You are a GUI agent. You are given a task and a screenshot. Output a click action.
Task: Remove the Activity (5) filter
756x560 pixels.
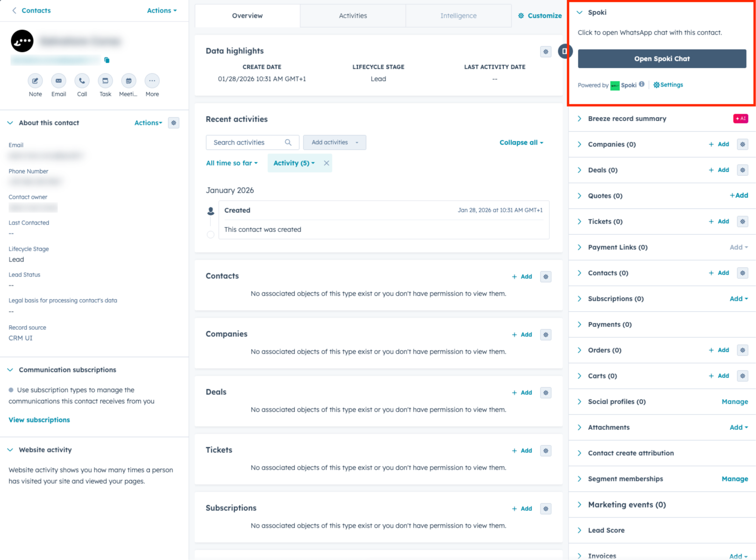326,163
